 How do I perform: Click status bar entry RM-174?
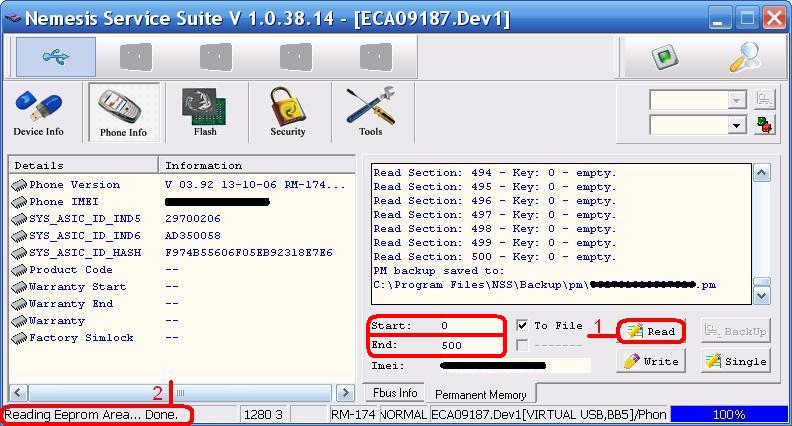coord(353,415)
